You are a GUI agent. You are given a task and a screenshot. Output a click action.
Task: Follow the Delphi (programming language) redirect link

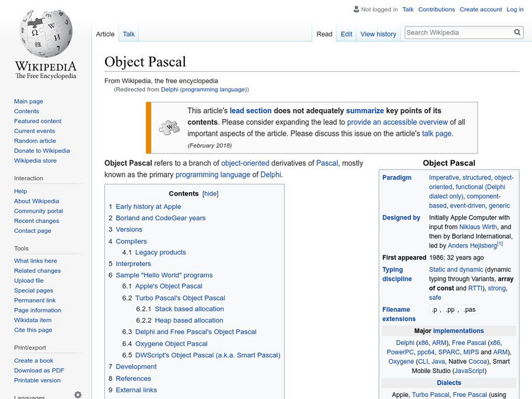point(204,89)
